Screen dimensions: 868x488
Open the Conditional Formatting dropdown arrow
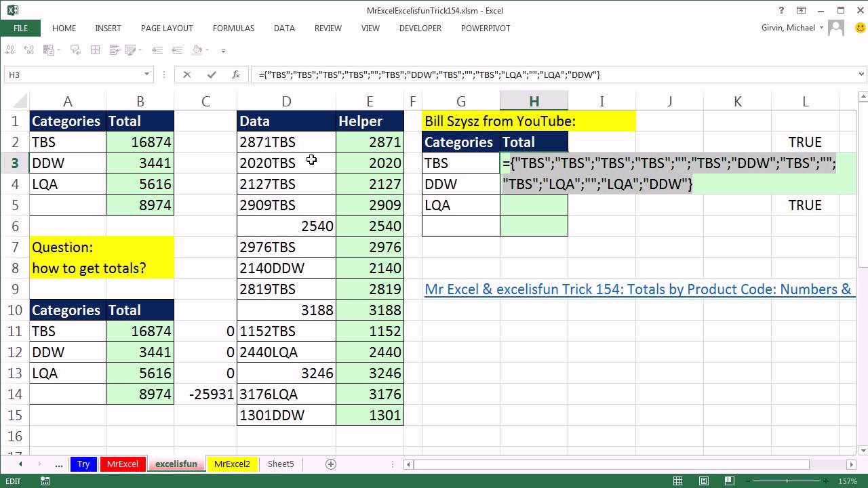[58, 50]
